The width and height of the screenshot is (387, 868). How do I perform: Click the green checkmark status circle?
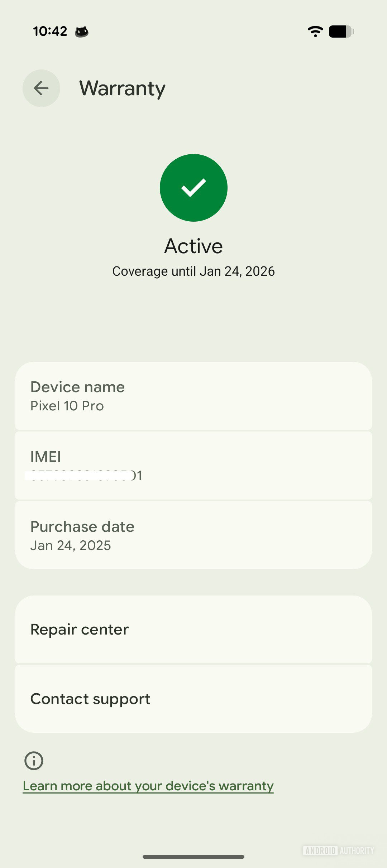(193, 188)
